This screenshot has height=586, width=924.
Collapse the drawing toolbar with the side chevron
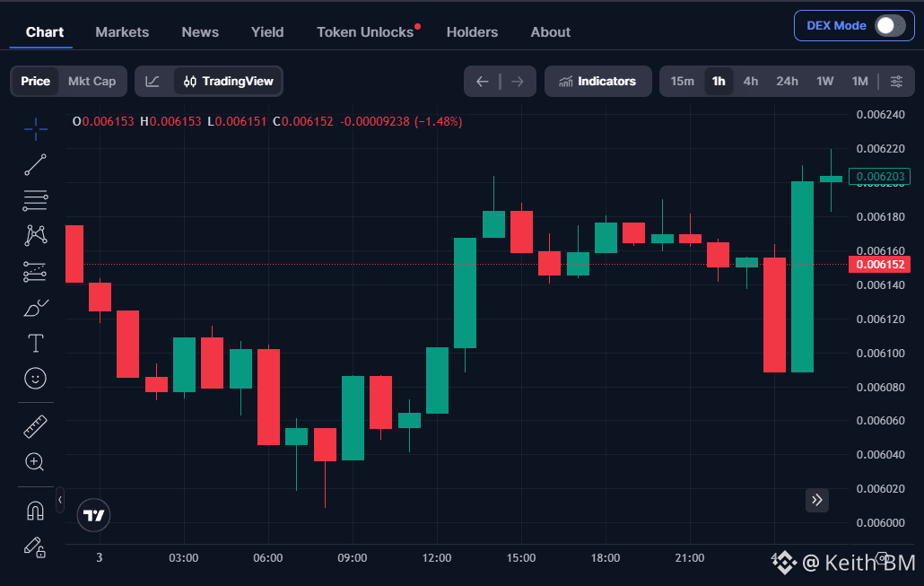tap(60, 500)
